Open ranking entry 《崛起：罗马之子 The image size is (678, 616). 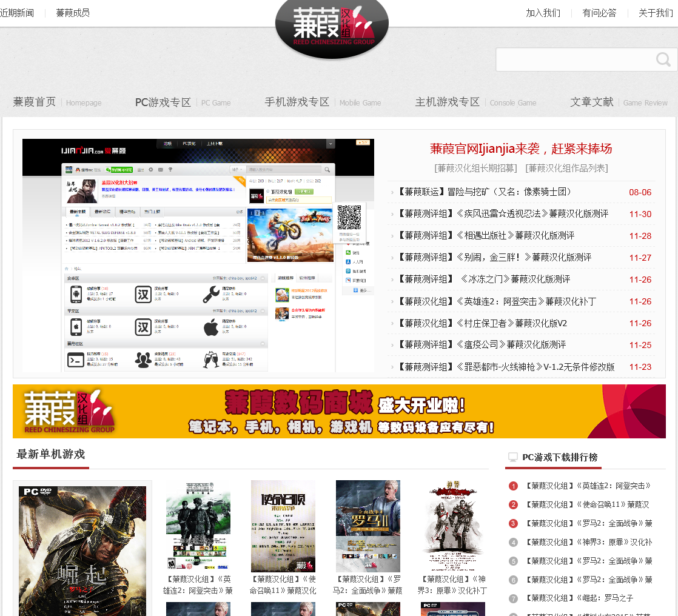(x=579, y=598)
